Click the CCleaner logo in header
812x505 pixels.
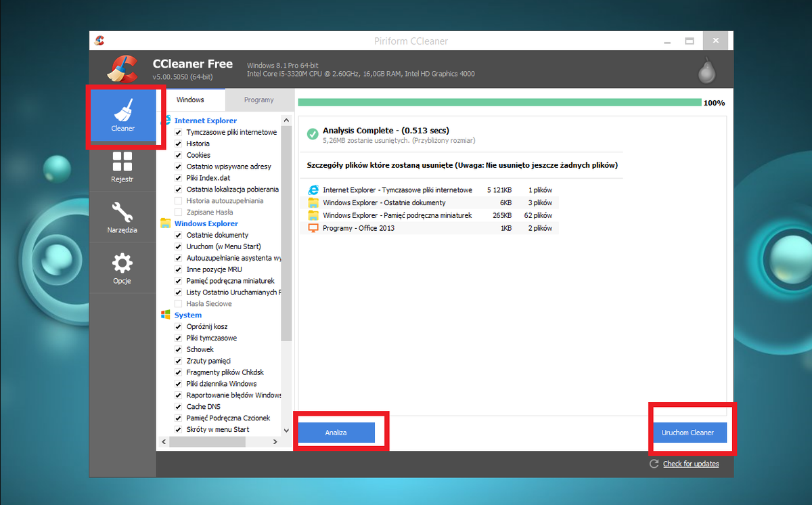[x=123, y=68]
